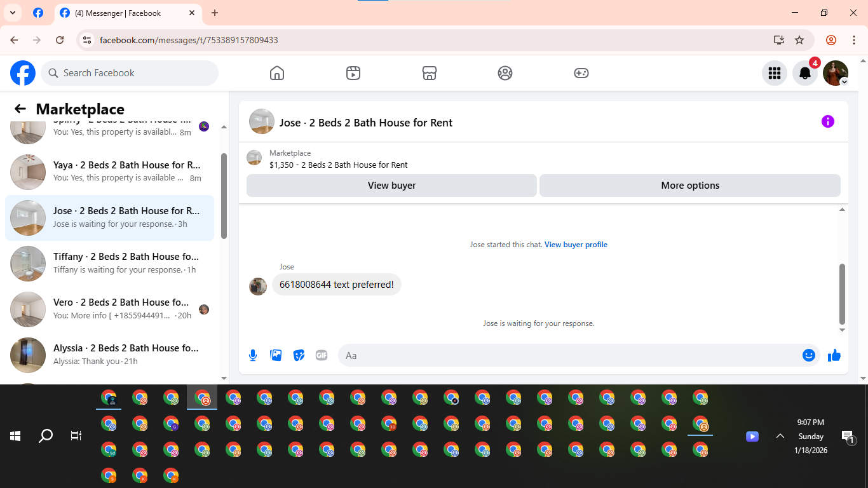Attach a photo with the image icon

coord(276,355)
